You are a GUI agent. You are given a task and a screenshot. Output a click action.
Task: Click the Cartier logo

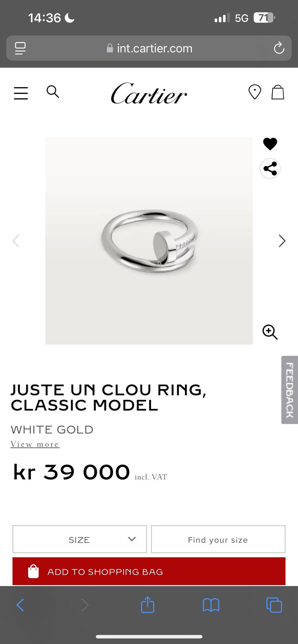[x=149, y=93]
